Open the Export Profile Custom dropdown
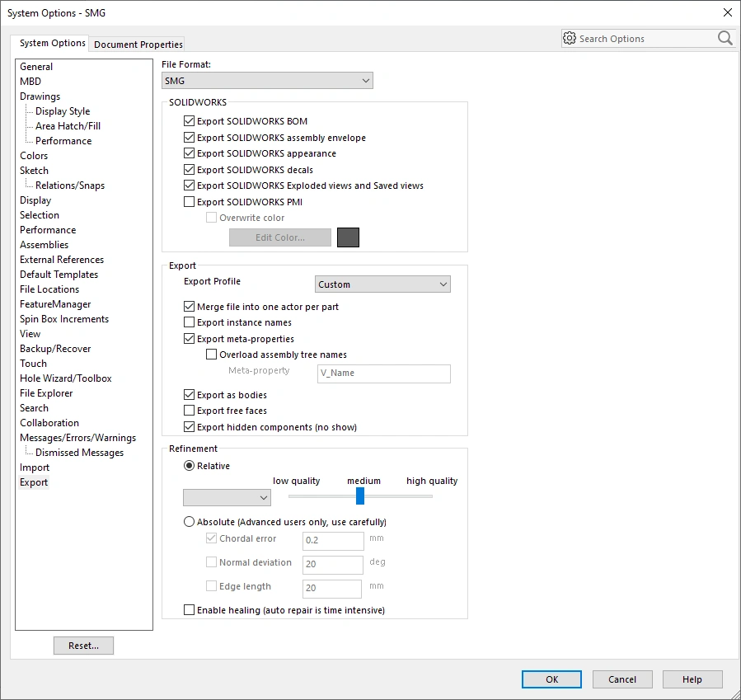Image resolution: width=741 pixels, height=700 pixels. click(382, 284)
